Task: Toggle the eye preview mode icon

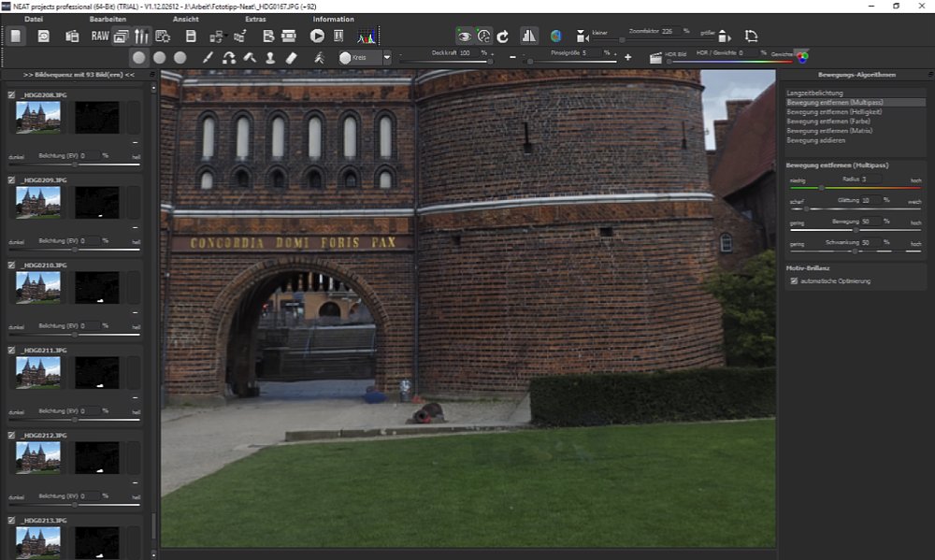Action: tap(464, 36)
